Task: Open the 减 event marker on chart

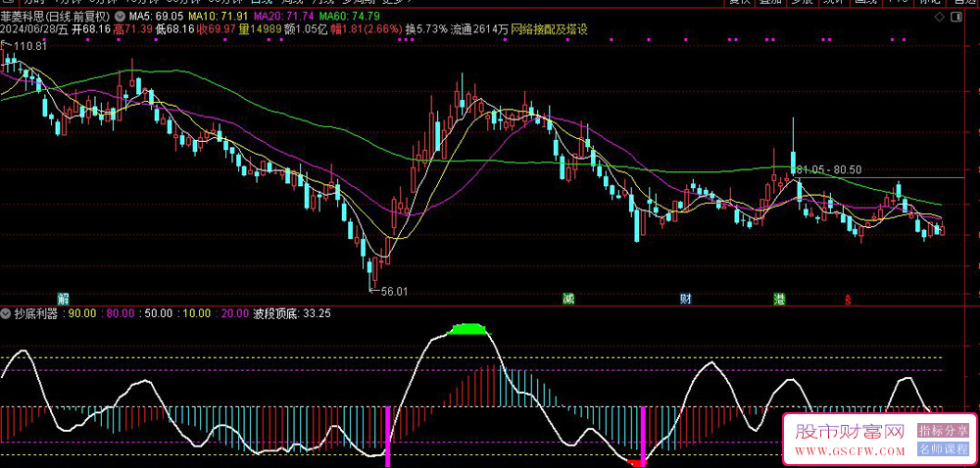Action: click(567, 299)
